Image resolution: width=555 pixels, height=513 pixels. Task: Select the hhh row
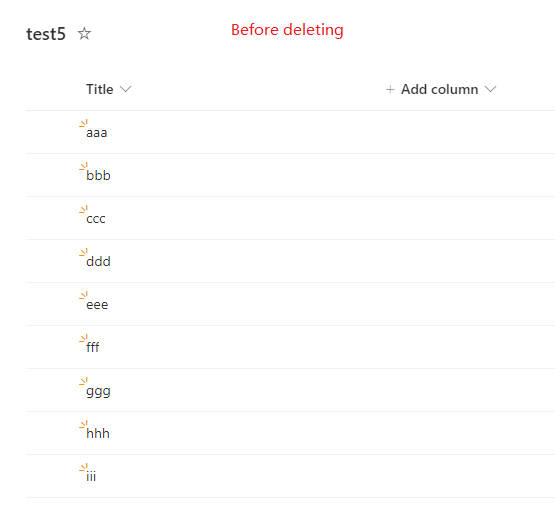(290, 433)
